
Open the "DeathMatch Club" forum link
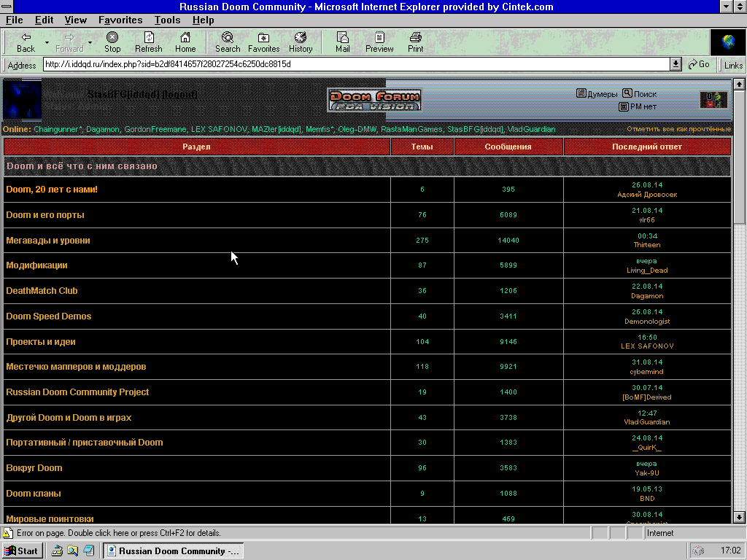(42, 291)
